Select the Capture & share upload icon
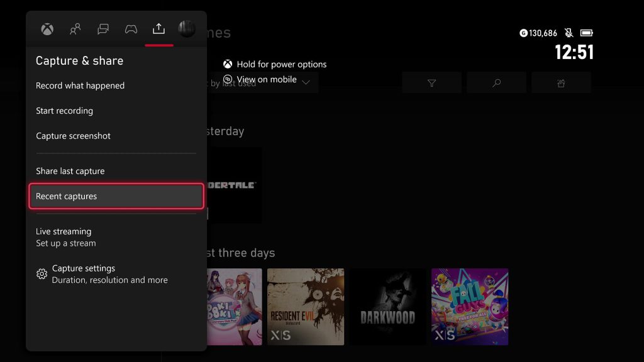 tap(158, 29)
